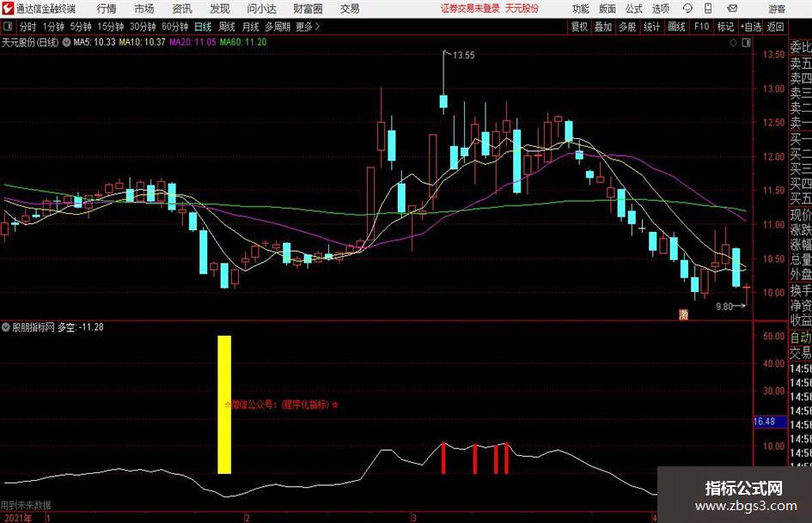The image size is (812, 523).
Task: Switch to 月线 monthly period
Action: pos(250,27)
